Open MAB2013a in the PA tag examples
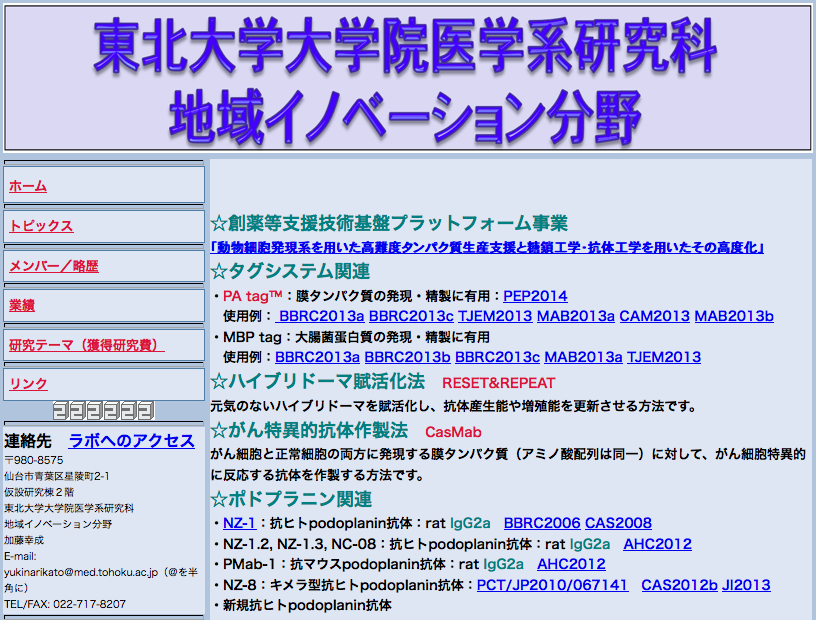Screen dimensions: 816x620 click(x=576, y=316)
